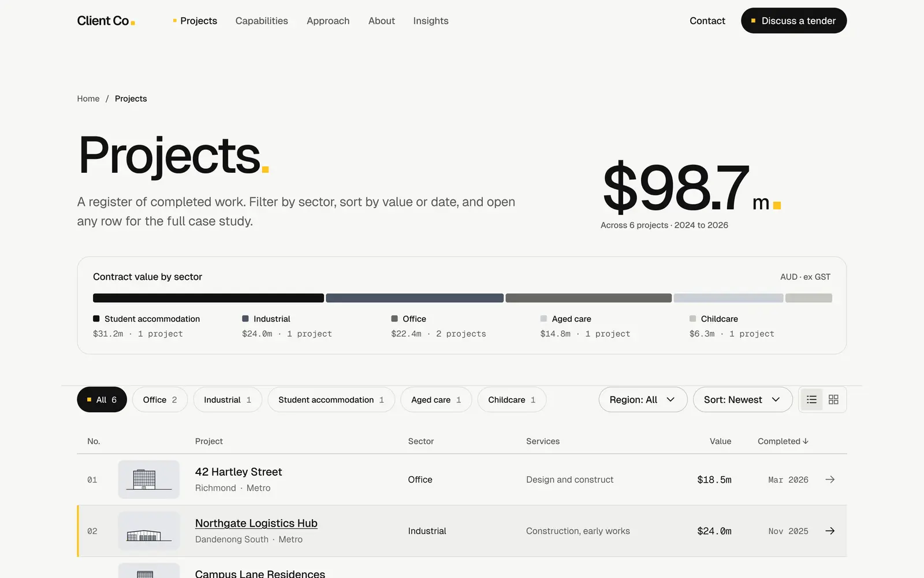924x578 pixels.
Task: Open the Northgate Logistics Hub project link
Action: click(x=256, y=523)
